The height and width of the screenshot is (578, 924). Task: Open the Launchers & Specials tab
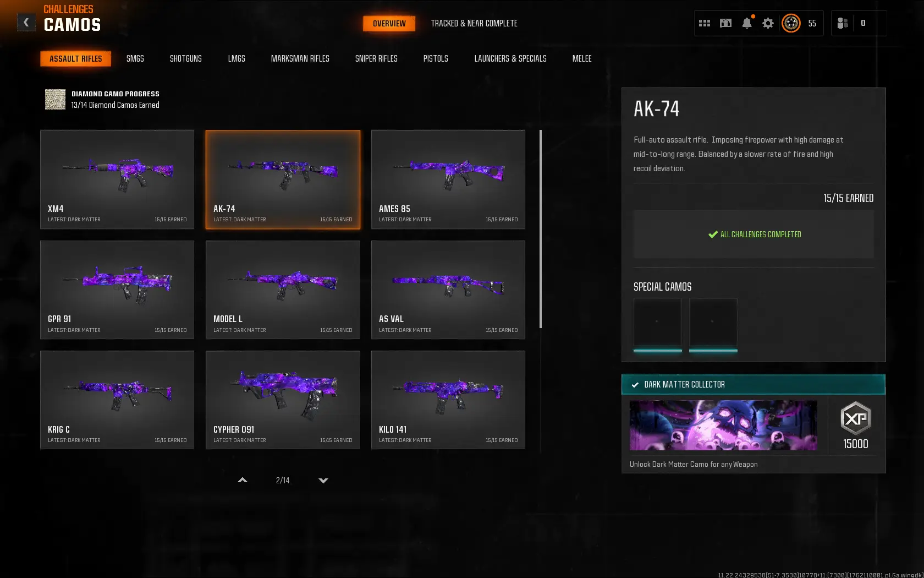(x=510, y=59)
